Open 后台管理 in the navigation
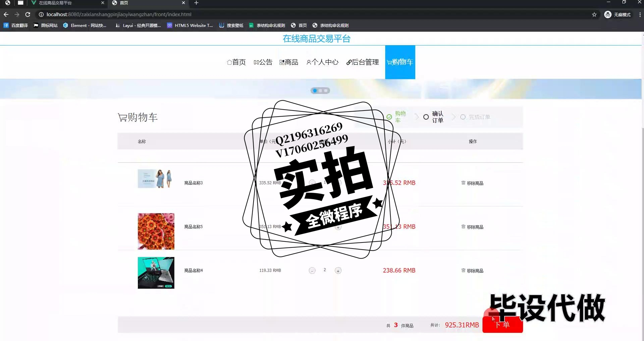Viewport: 644px width, 341px height. click(x=363, y=62)
